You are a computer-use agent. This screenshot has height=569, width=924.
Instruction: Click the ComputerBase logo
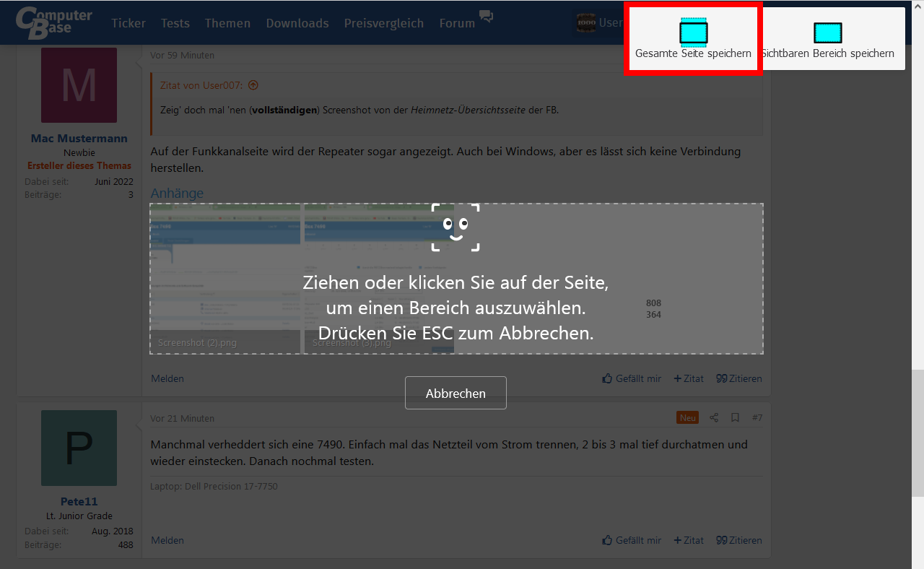click(x=54, y=22)
